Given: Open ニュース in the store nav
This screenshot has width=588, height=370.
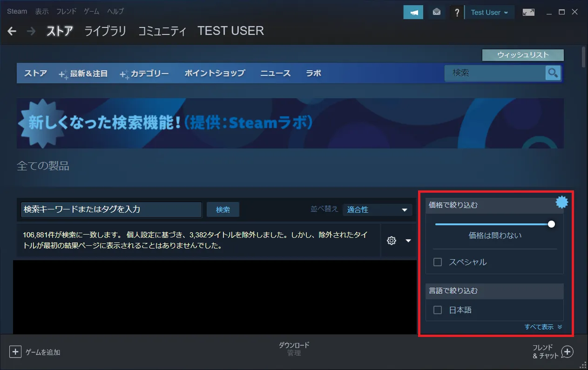Looking at the screenshot, I should [276, 73].
